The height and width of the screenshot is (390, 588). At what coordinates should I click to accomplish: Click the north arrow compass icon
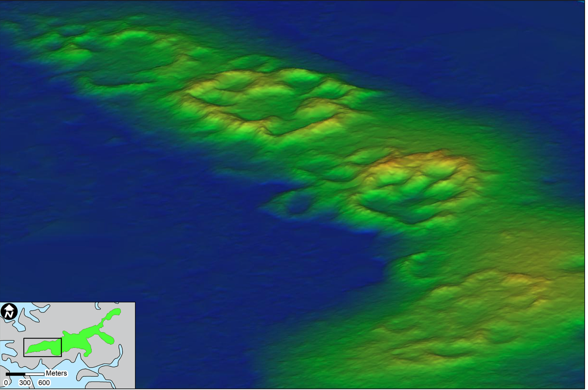point(9,312)
